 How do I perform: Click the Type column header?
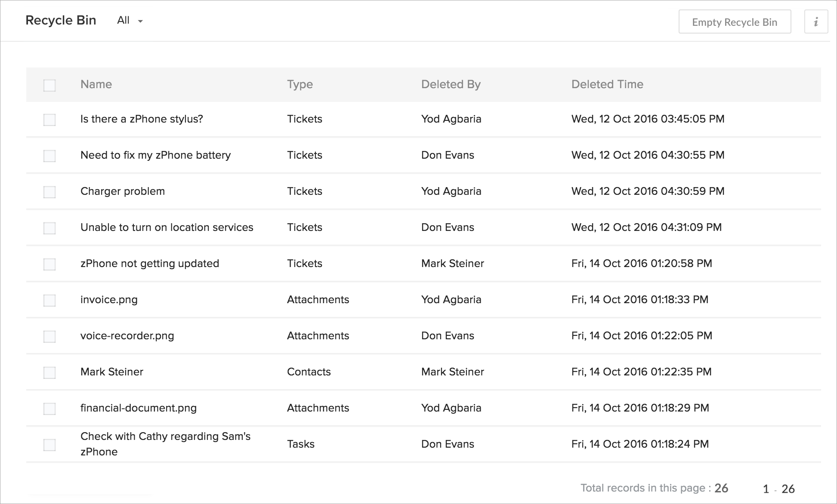click(300, 84)
